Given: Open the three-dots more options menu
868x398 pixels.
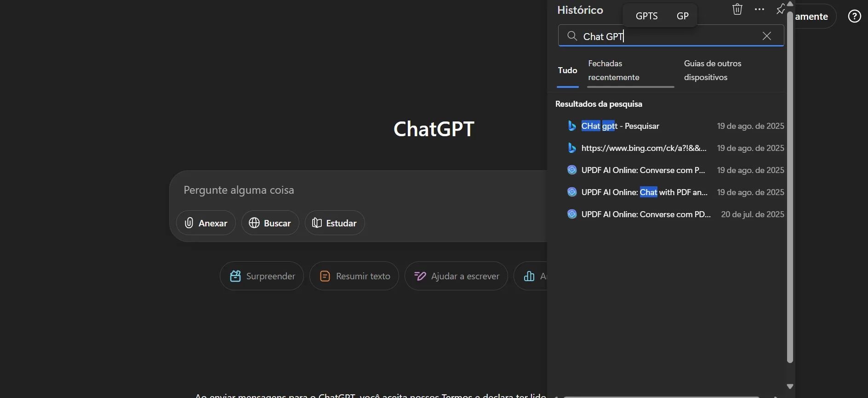Looking at the screenshot, I should [x=759, y=9].
